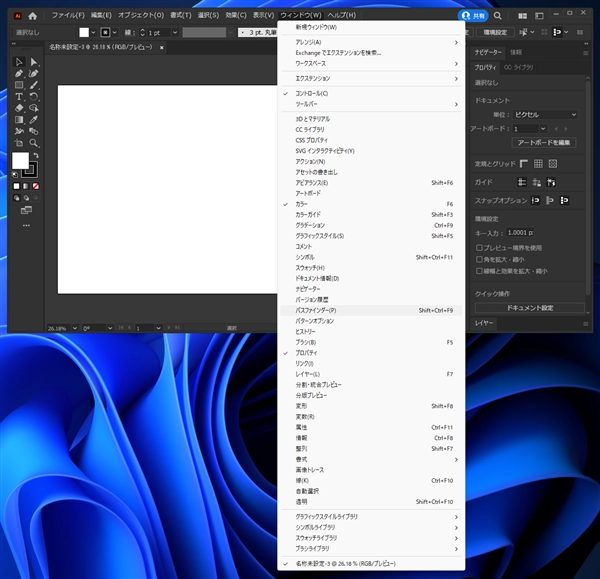Click the アートボードを編集 button
The image size is (600, 579).
544,142
